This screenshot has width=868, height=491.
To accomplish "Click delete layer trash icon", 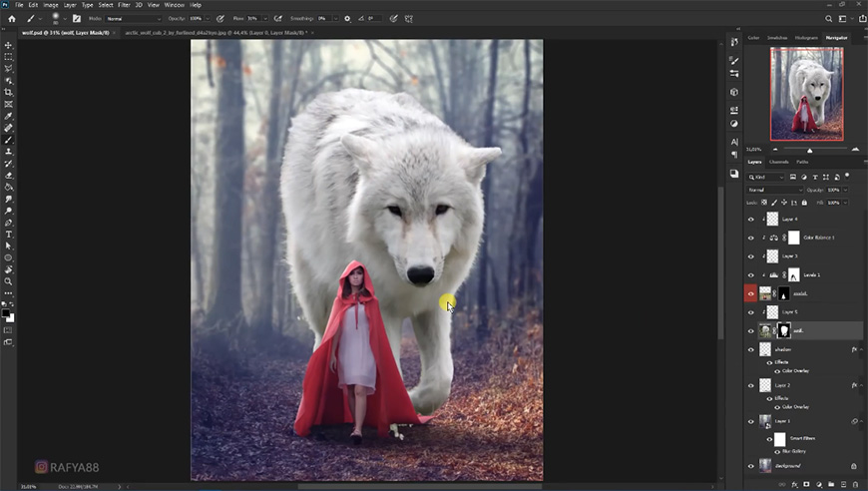I will 855,484.
